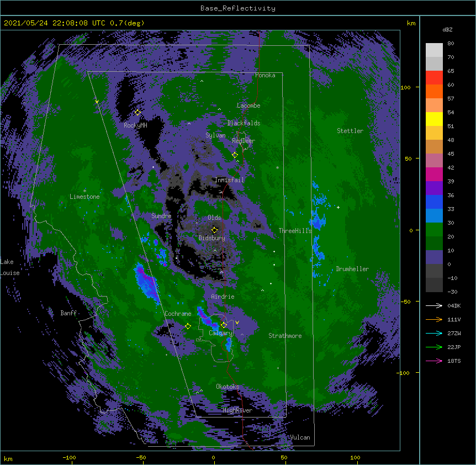Click the Ponoka label on the map

pyautogui.click(x=265, y=75)
